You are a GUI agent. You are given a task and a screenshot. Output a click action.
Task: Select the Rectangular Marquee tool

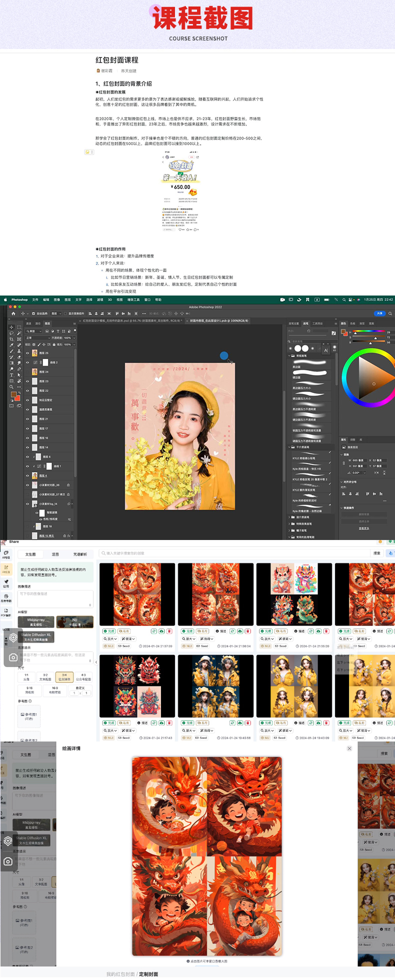[x=19, y=327]
